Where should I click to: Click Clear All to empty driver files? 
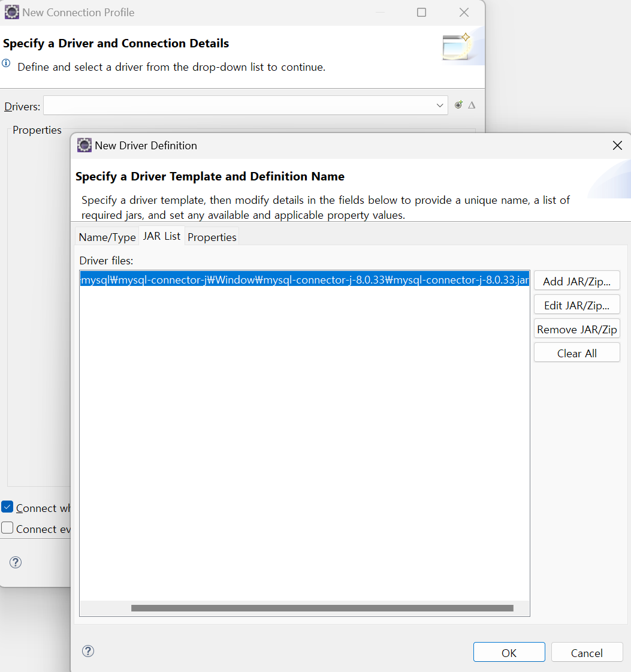(576, 353)
